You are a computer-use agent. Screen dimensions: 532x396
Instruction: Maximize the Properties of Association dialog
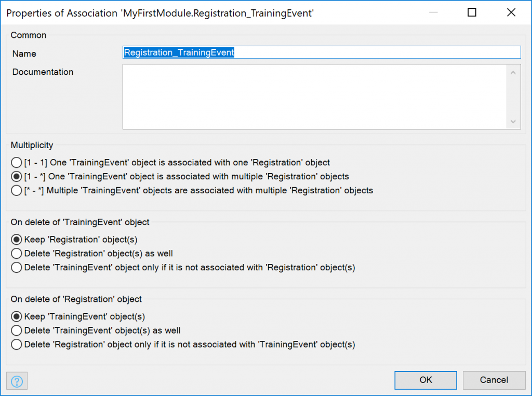(x=472, y=12)
